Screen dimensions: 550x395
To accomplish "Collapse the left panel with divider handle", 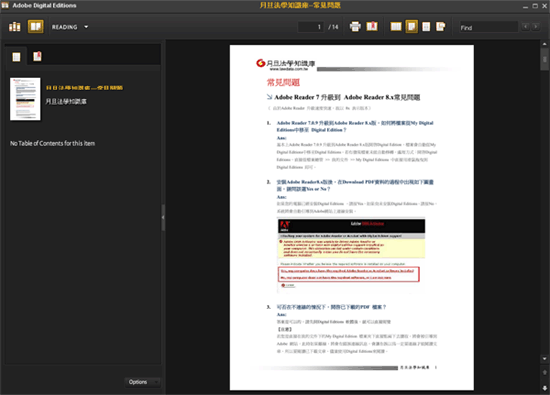I will (163, 217).
